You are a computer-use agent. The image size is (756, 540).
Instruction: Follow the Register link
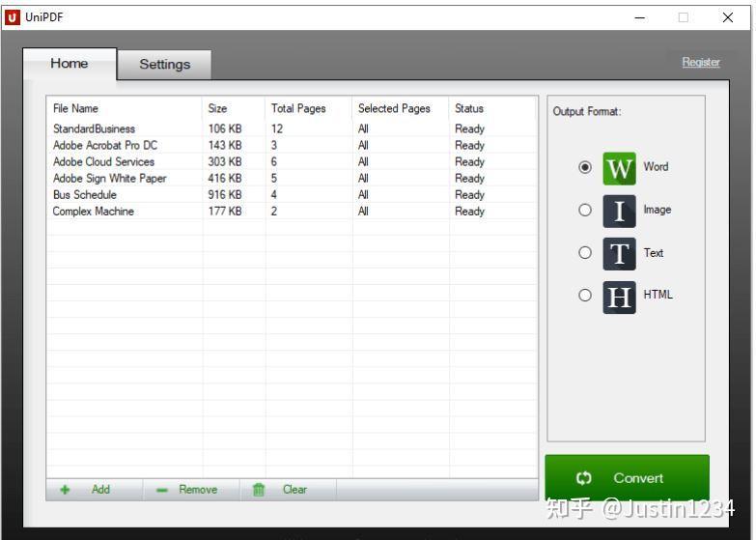pyautogui.click(x=701, y=62)
